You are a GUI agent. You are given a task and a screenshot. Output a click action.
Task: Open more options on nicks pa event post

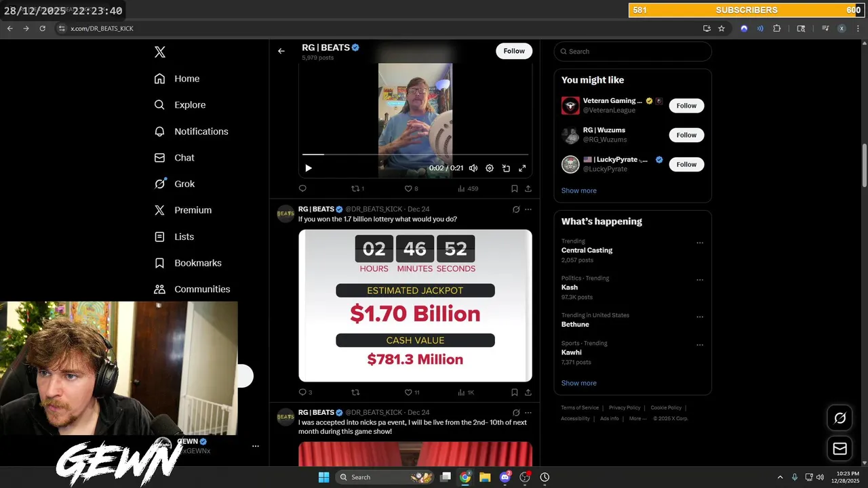pyautogui.click(x=528, y=413)
